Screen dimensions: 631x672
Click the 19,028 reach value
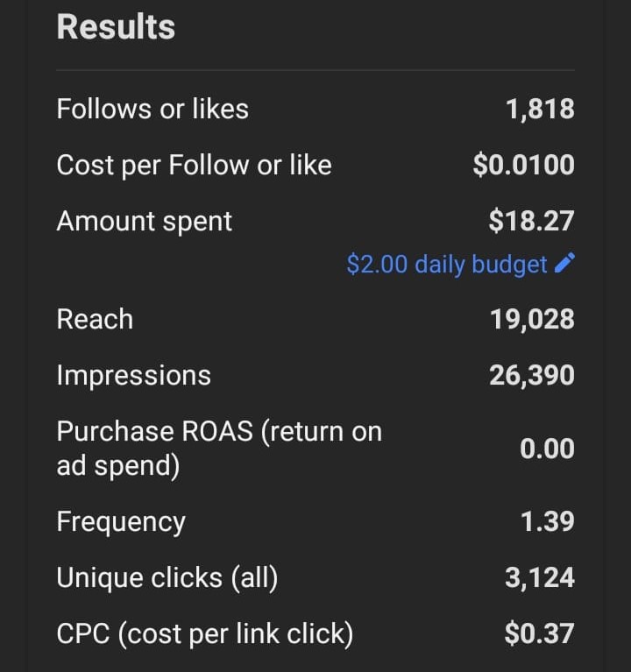[x=532, y=319]
